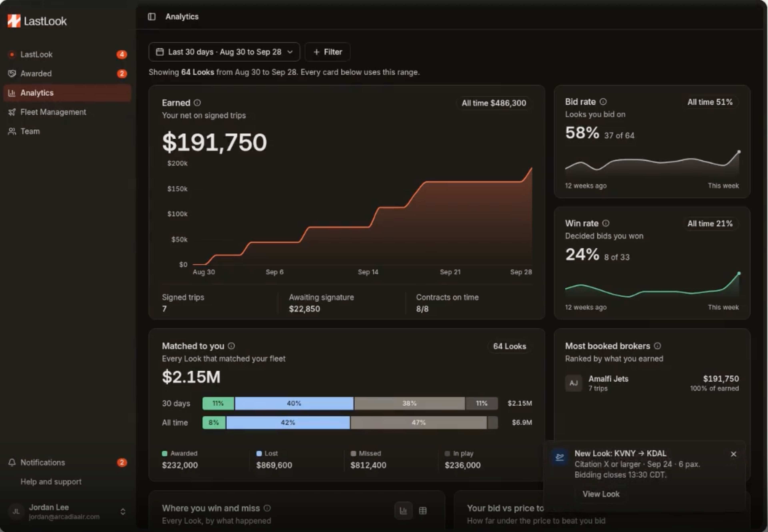Click the gray 38% Missed segment
Image resolution: width=768 pixels, height=532 pixels.
tap(410, 403)
